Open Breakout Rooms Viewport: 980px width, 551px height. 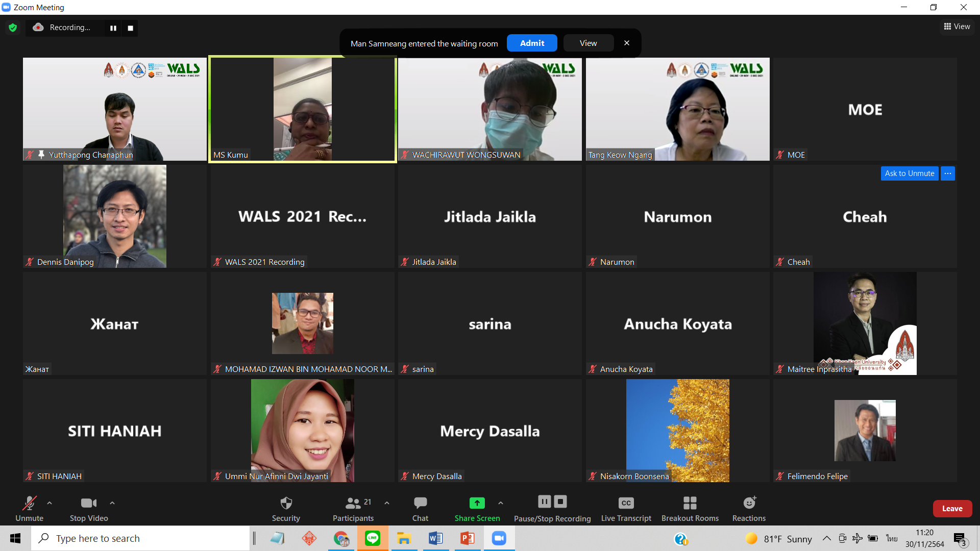690,504
